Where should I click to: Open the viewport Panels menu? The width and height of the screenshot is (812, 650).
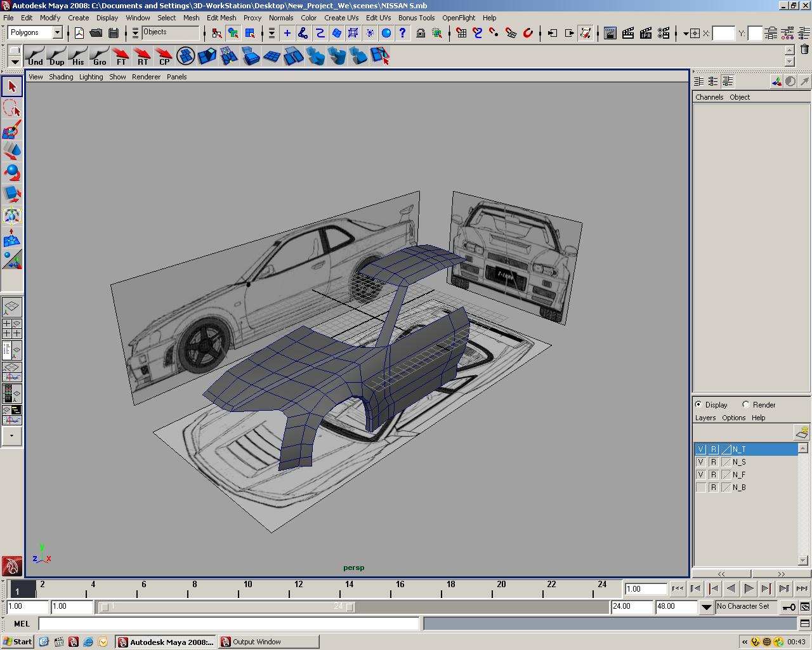pyautogui.click(x=177, y=77)
